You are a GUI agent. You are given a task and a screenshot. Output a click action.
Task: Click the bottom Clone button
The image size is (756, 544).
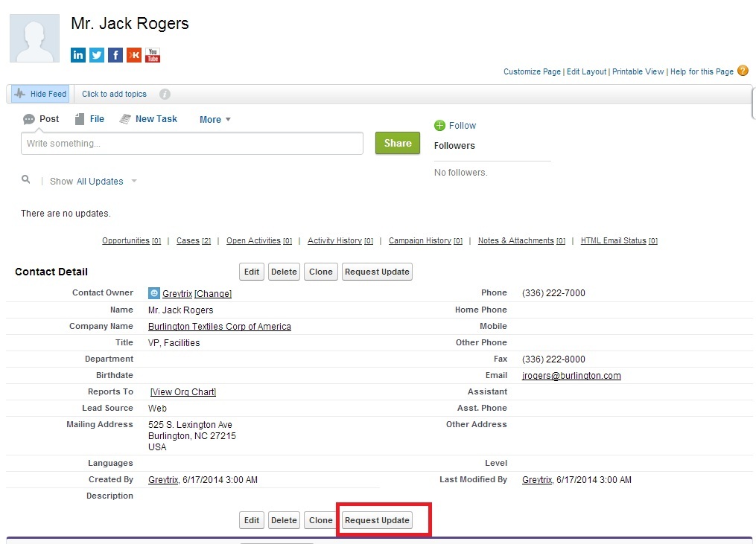[320, 520]
